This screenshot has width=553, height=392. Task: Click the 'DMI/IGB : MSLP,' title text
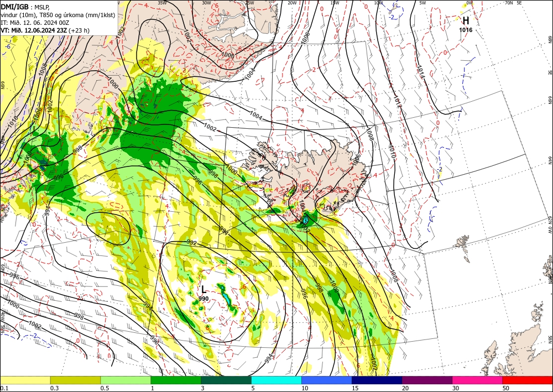25,7
